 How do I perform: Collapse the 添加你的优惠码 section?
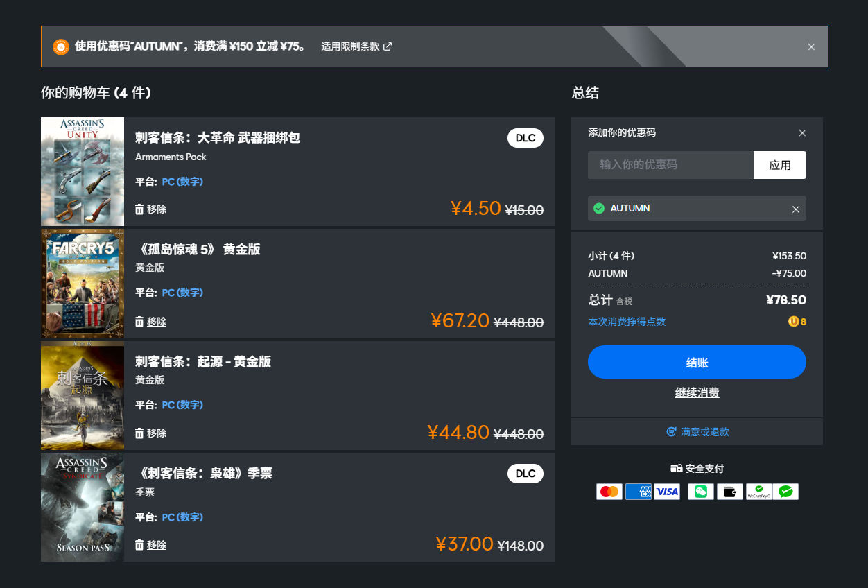click(802, 133)
